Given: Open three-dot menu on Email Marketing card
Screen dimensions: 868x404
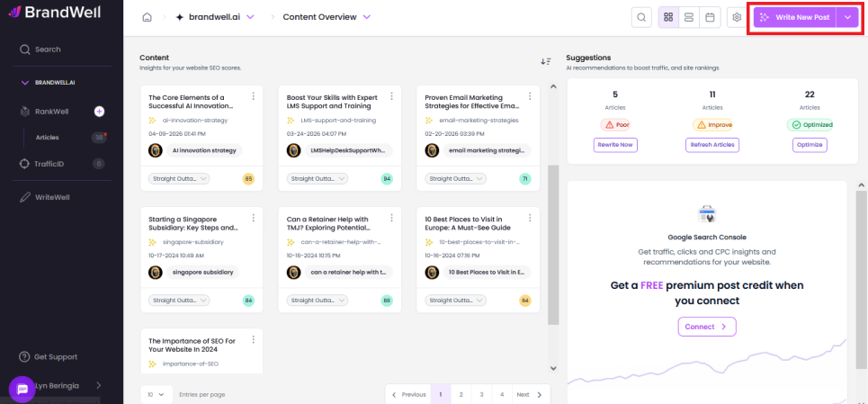Looking at the screenshot, I should pos(531,96).
